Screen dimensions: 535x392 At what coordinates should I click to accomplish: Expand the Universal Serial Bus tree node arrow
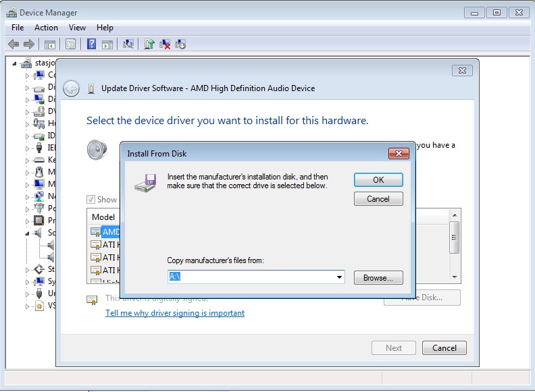click(27, 293)
